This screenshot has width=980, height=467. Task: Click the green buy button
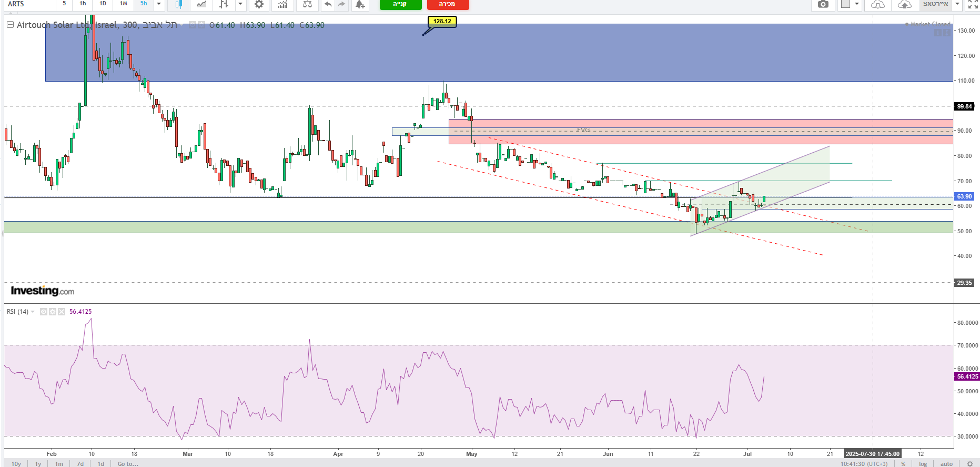click(x=400, y=4)
